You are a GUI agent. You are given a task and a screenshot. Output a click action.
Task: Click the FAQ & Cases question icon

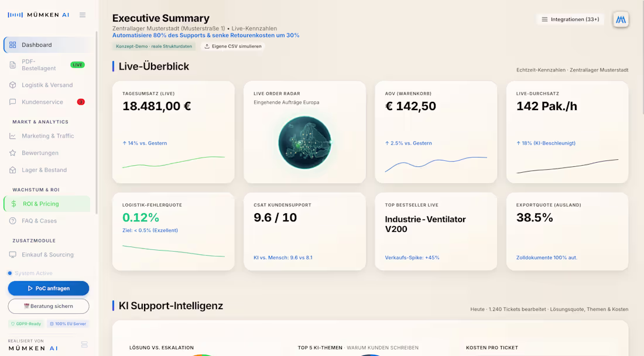pos(13,221)
